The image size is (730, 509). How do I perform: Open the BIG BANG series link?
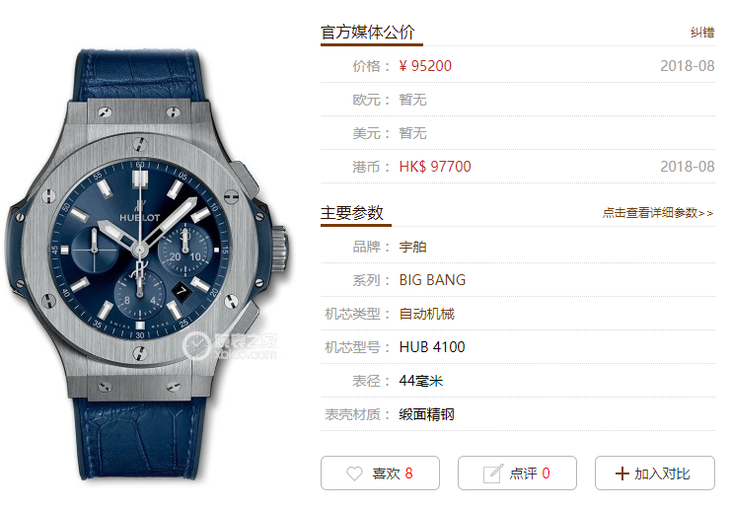432,280
